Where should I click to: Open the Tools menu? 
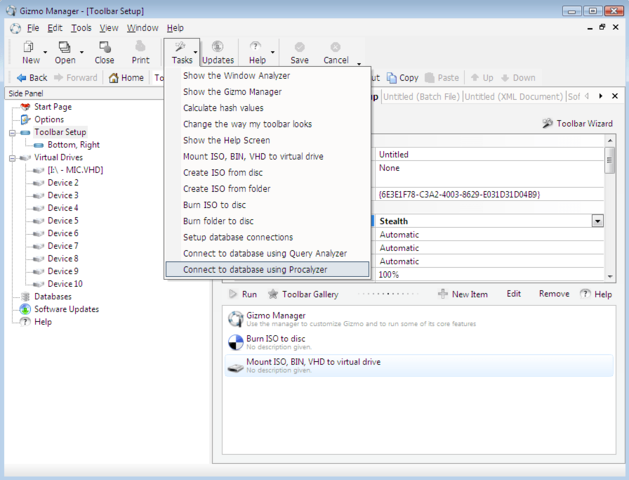pos(81,28)
